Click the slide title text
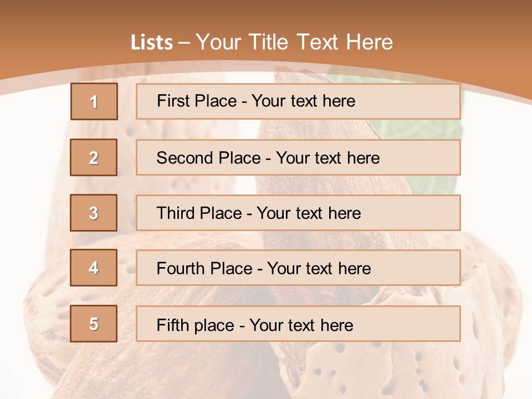The image size is (532, 399). 262,42
